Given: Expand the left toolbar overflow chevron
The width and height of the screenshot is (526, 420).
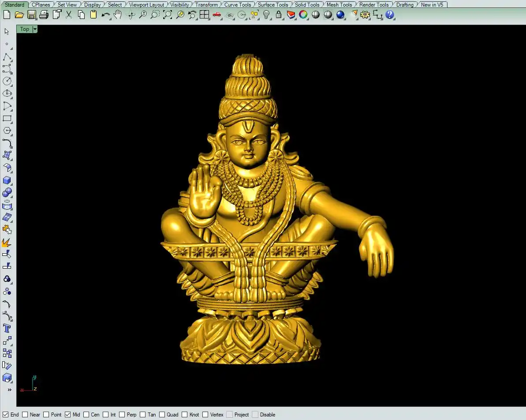Looking at the screenshot, I should point(9,390).
